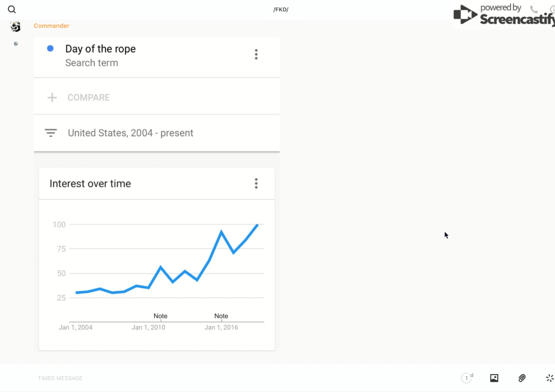Click the burst icon beside the paperclip

click(549, 378)
